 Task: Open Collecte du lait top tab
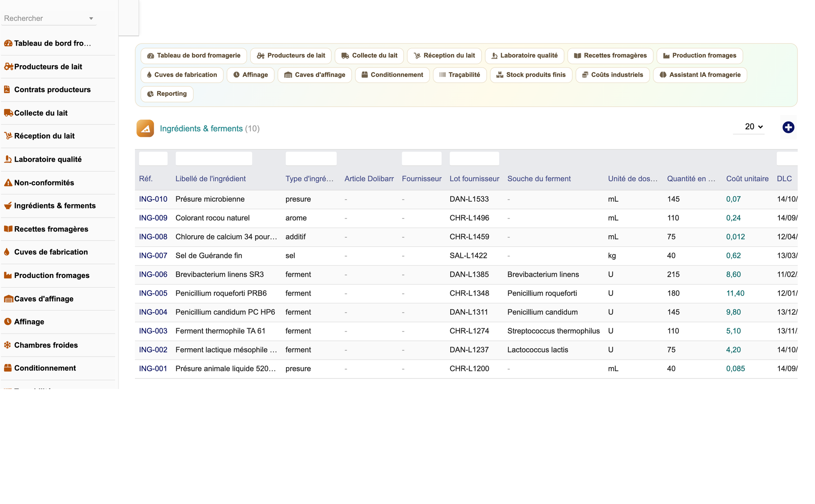pos(369,56)
